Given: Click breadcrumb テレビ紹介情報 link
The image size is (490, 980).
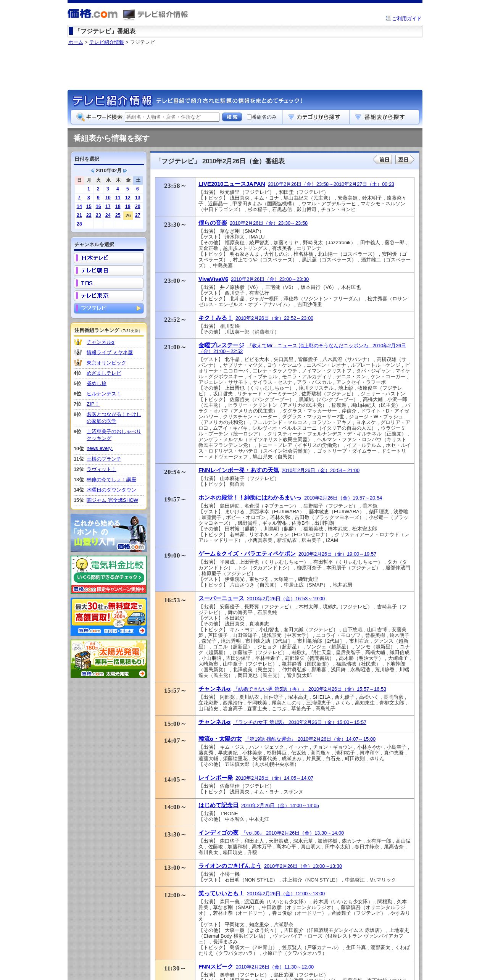Looking at the screenshot, I should point(106,42).
